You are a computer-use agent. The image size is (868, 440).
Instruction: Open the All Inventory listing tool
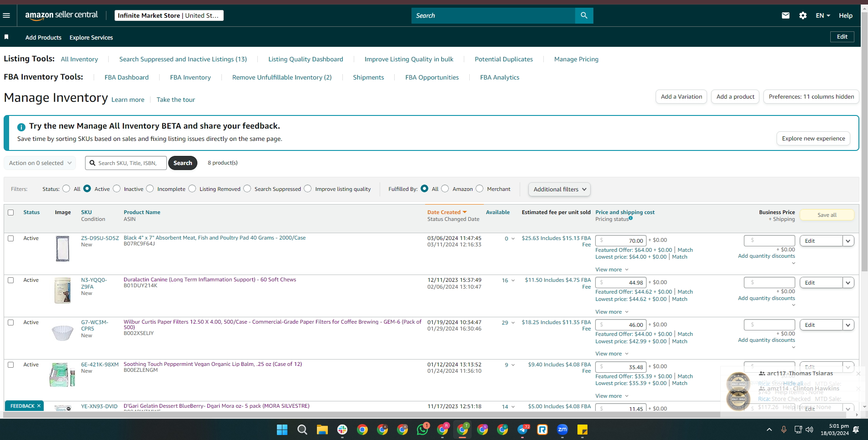pyautogui.click(x=80, y=59)
